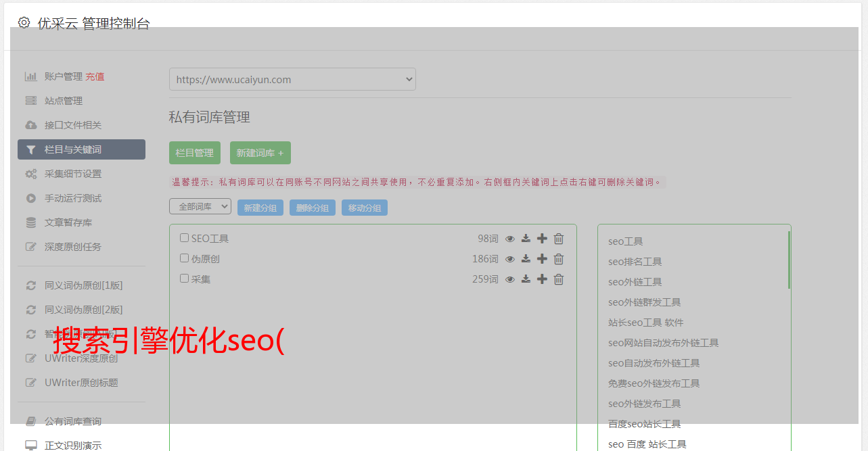Click the play icon beside 手动运行测试
The image size is (868, 451).
tap(30, 198)
